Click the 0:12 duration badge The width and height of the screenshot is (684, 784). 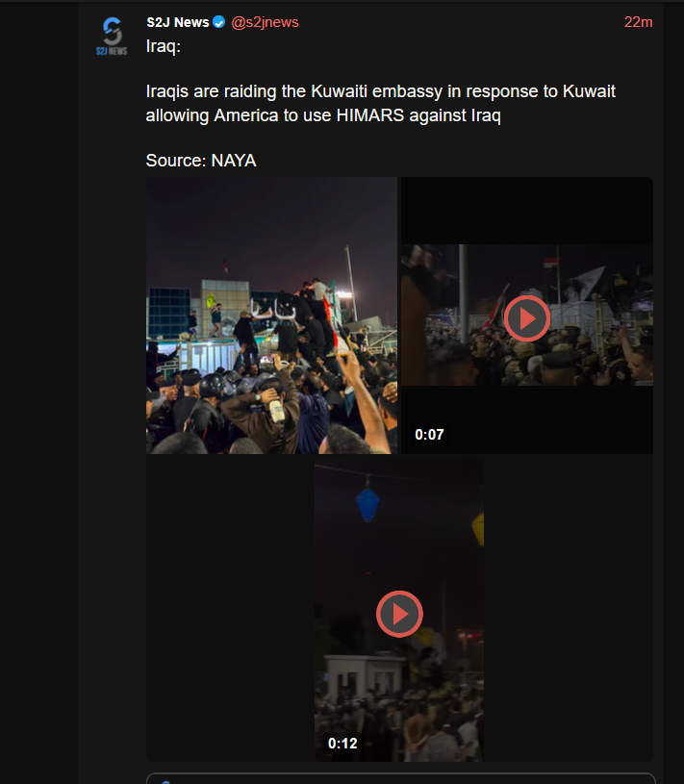[x=342, y=744]
